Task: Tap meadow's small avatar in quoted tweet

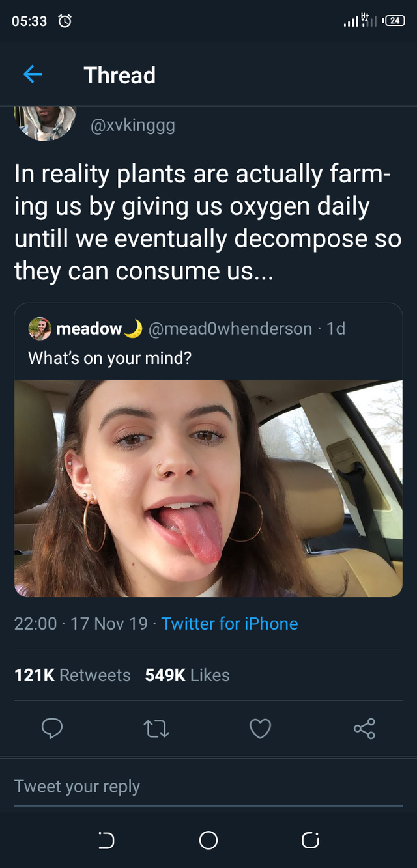Action: click(40, 329)
